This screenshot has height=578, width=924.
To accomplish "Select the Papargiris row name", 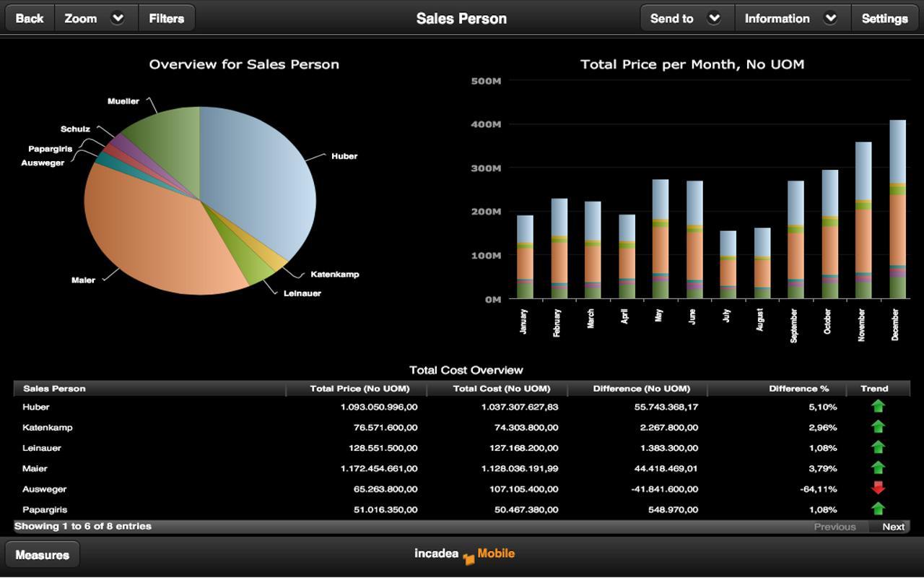I will pyautogui.click(x=45, y=509).
